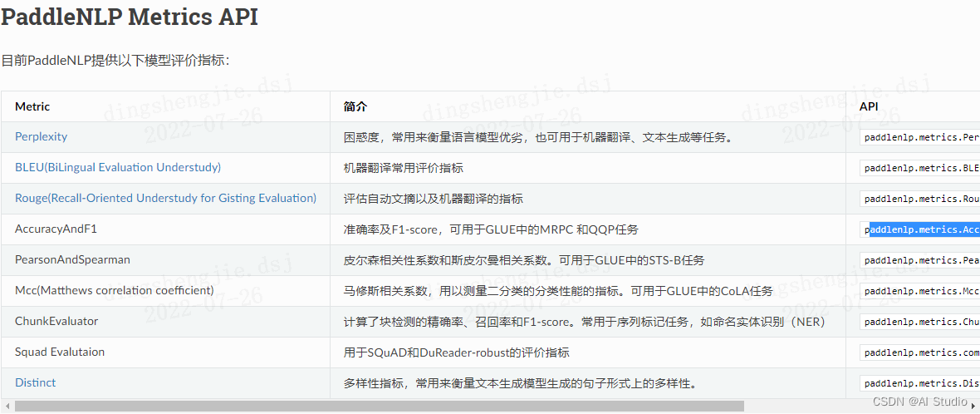Click code paddlenlp.metrics.BLE in API column
This screenshot has width=980, height=414.
[x=920, y=168]
